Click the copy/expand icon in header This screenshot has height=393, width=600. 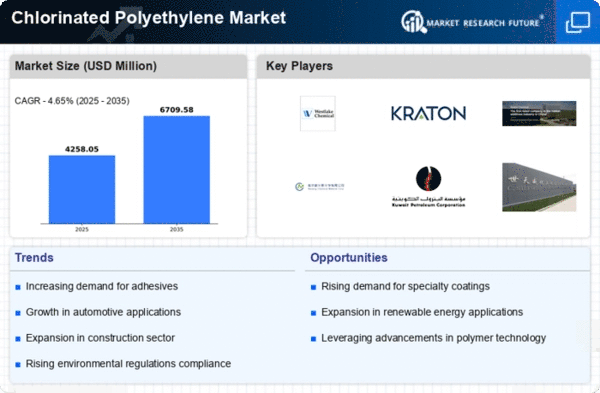point(578,22)
